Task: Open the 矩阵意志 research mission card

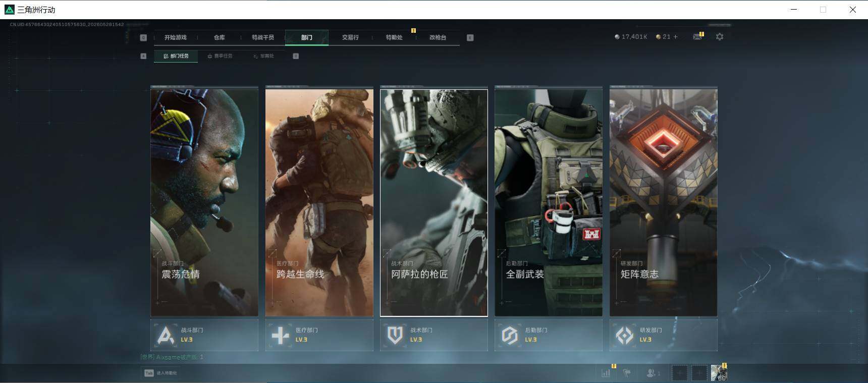Action: (664, 203)
